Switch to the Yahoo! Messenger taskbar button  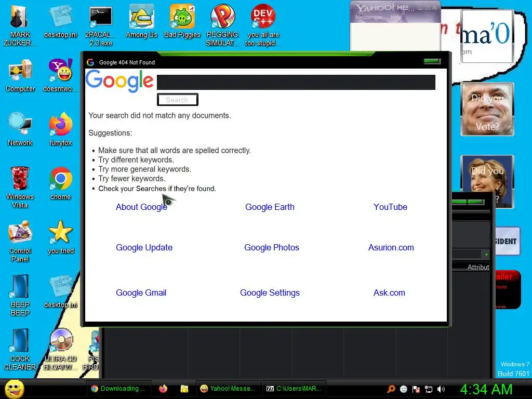(x=228, y=389)
